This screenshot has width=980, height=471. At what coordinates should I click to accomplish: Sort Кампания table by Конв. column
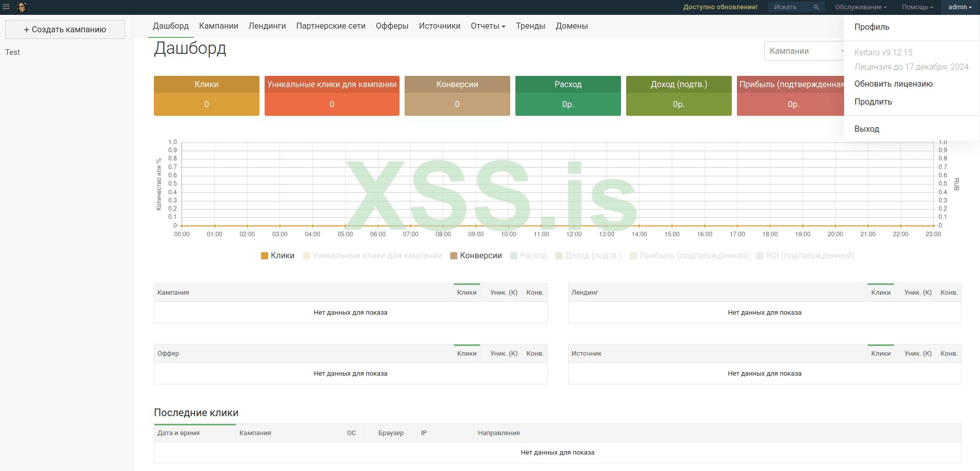click(535, 293)
